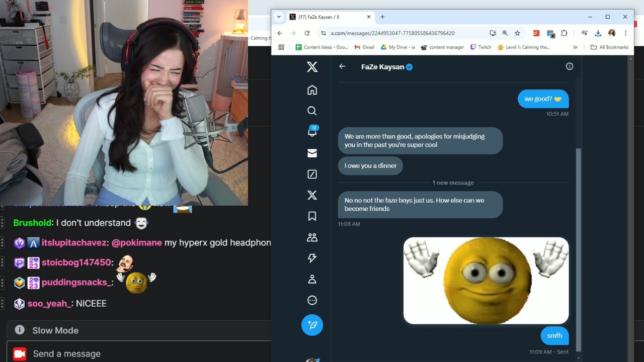
Task: Open site information icon in address bar
Action: 323,33
